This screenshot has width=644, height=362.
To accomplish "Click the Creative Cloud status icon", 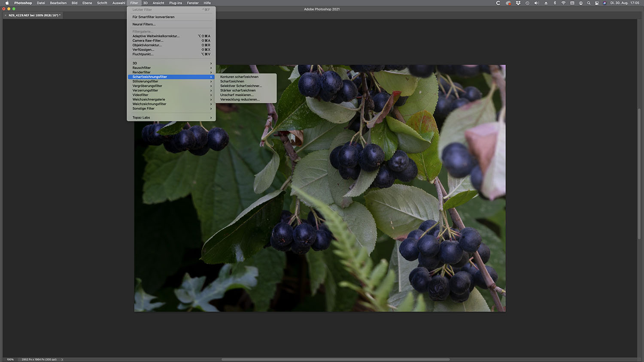I will [x=508, y=3].
